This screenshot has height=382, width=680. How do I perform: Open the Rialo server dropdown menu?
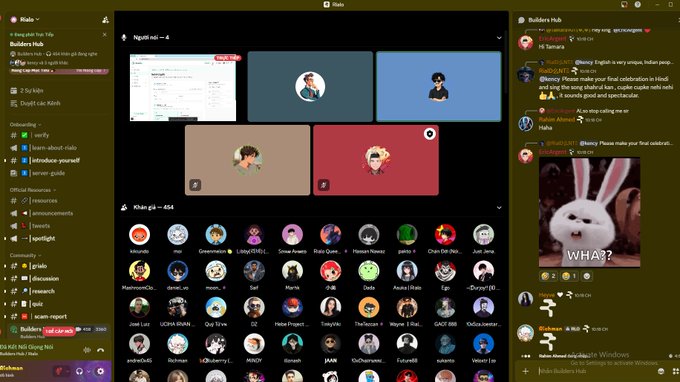(26, 19)
